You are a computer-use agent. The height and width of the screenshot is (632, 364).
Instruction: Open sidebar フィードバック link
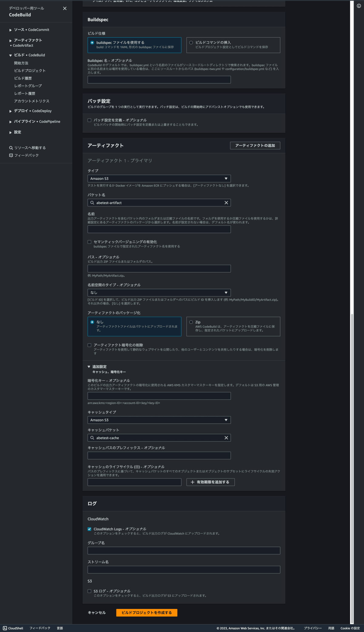pyautogui.click(x=26, y=155)
